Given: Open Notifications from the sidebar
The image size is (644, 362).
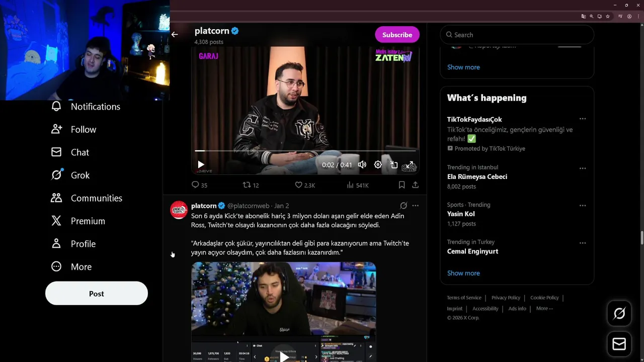Looking at the screenshot, I should point(86,107).
